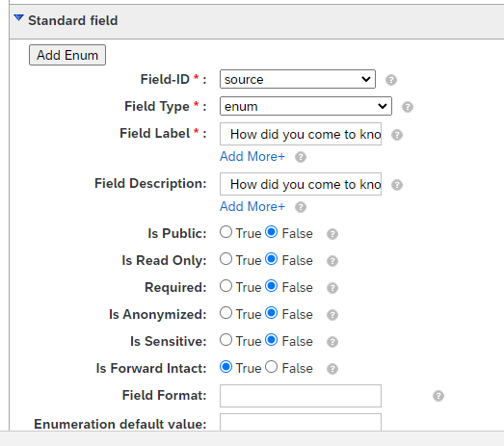Click Add More+ under Field Description
The height and width of the screenshot is (446, 504).
point(252,206)
